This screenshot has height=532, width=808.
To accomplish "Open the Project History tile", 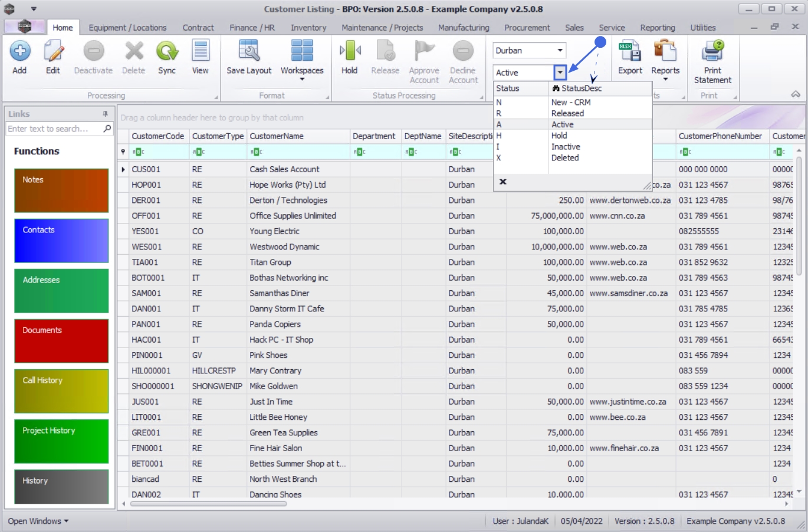I will pyautogui.click(x=61, y=441).
